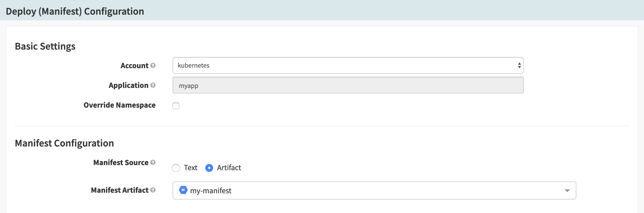Select the Text manifest source option
This screenshot has height=213, width=644.
point(176,168)
